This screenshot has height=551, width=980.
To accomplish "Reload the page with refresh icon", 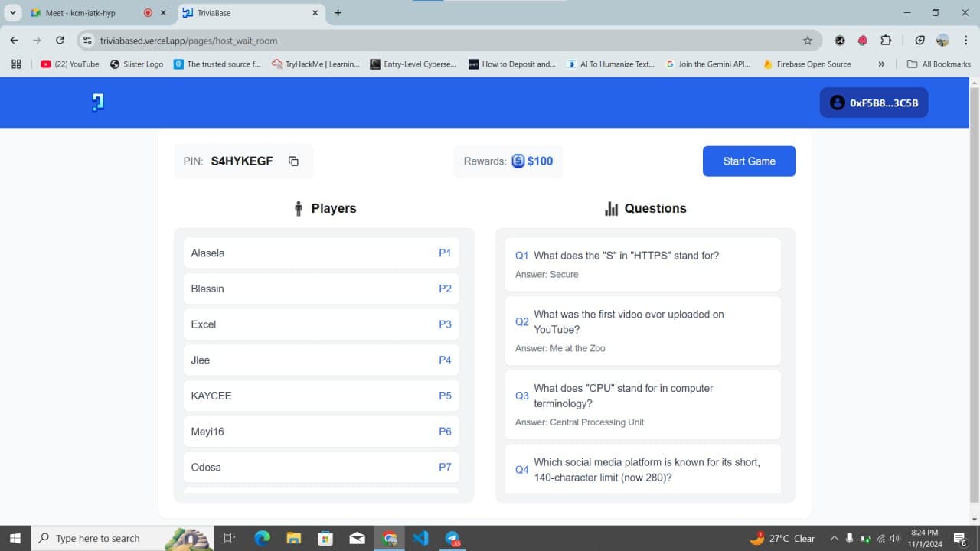I will [60, 41].
